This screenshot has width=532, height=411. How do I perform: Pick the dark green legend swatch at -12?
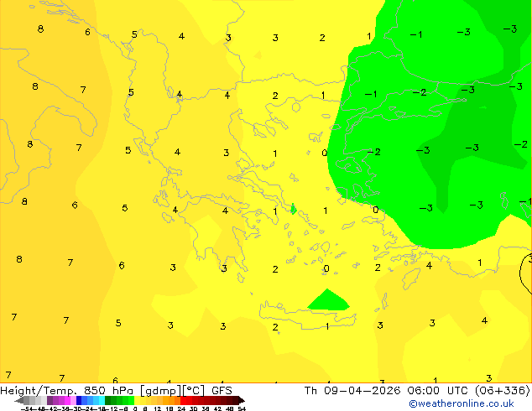click(108, 400)
